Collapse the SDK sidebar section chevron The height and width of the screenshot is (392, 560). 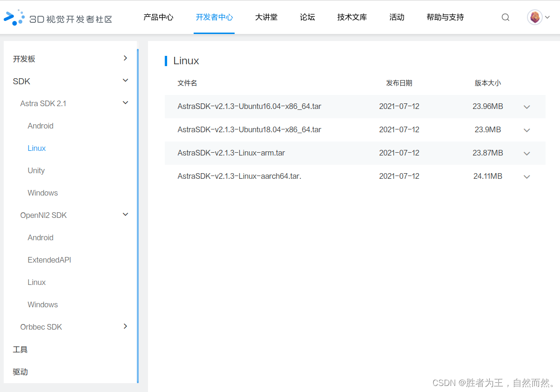point(125,81)
